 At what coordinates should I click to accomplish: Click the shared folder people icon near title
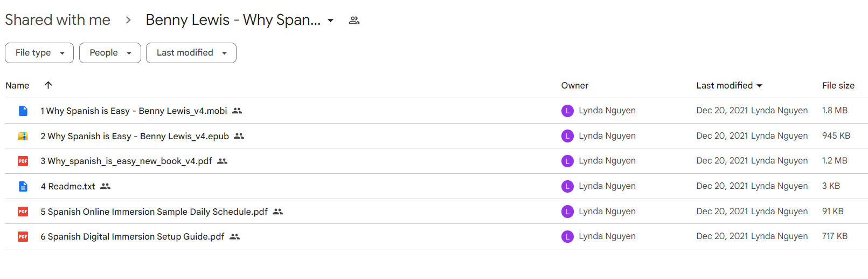click(x=354, y=21)
